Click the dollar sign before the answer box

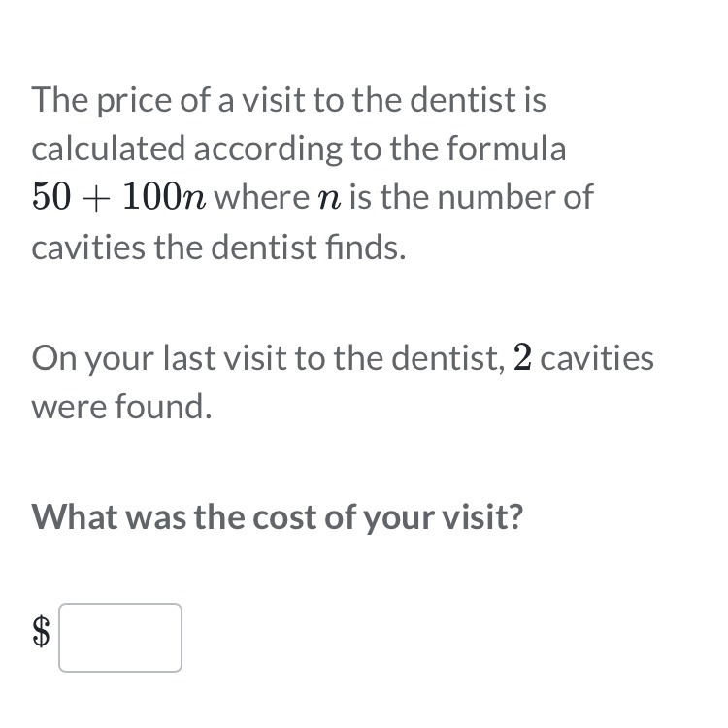click(42, 631)
